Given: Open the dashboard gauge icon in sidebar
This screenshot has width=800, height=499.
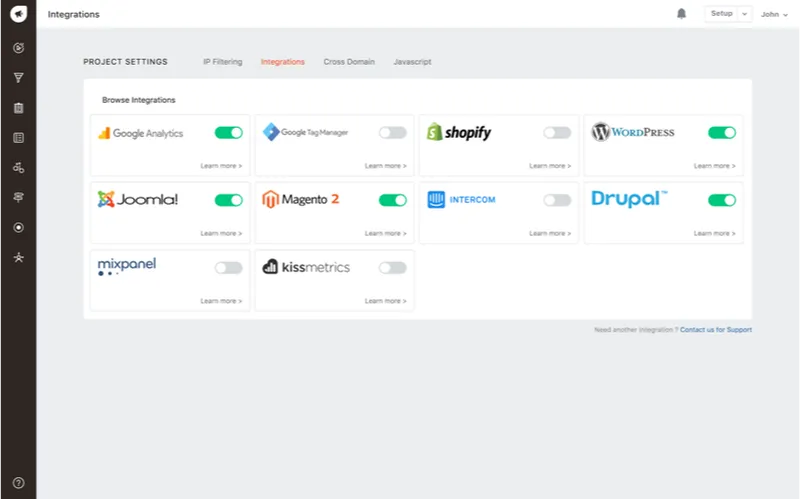Looking at the screenshot, I should pyautogui.click(x=18, y=48).
